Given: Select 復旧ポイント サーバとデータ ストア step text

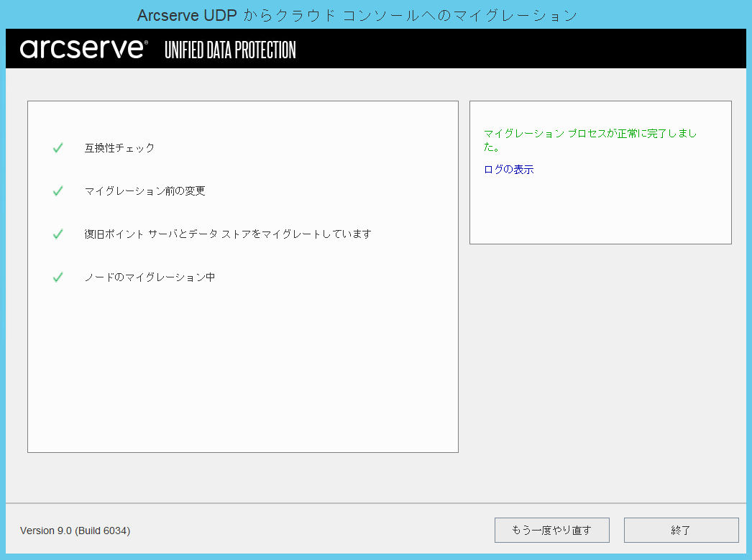Looking at the screenshot, I should [228, 234].
